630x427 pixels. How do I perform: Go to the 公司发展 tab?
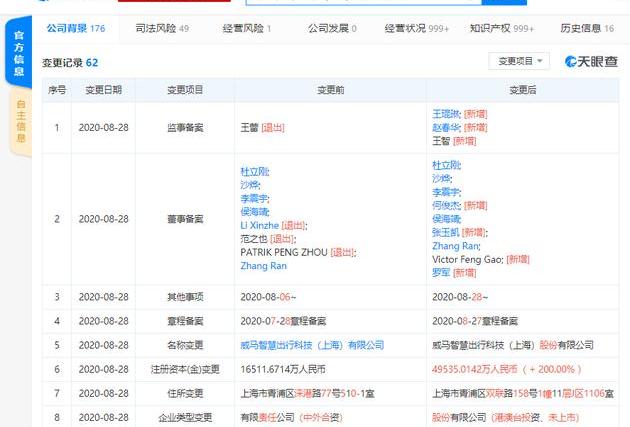point(331,29)
